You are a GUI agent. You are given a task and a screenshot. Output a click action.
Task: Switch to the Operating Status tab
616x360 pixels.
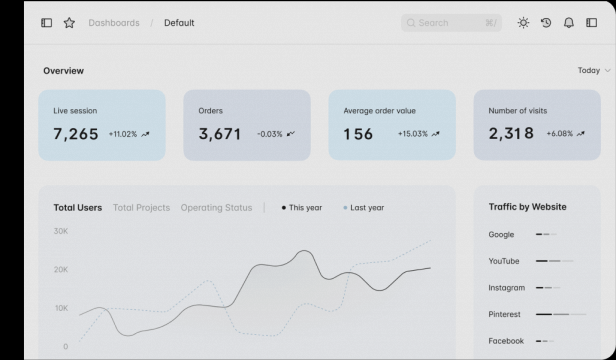(216, 208)
